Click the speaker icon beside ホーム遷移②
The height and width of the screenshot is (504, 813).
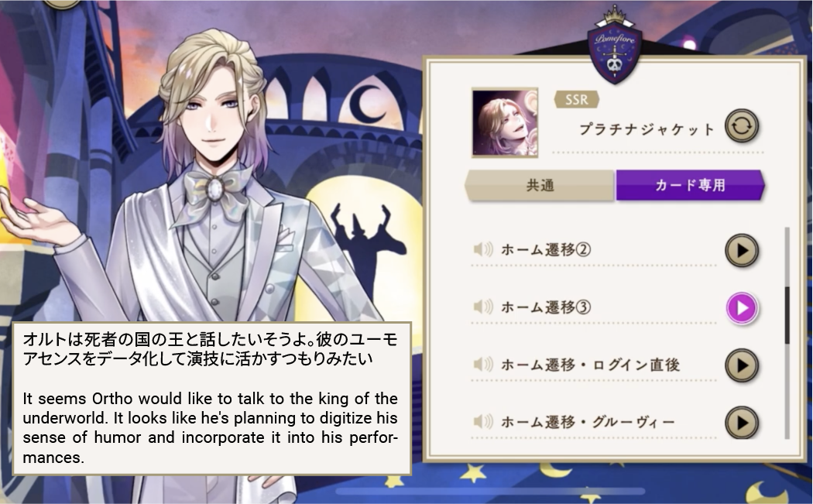coord(482,250)
